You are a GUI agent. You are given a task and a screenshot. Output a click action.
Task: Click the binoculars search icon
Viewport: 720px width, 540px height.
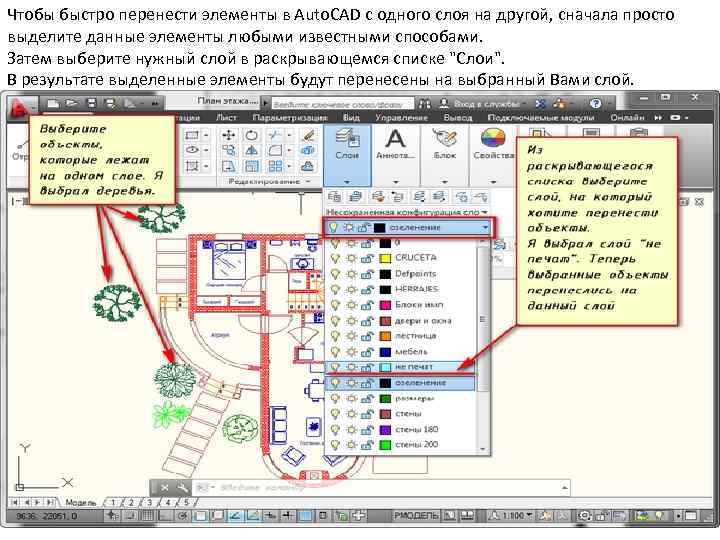pos(424,103)
